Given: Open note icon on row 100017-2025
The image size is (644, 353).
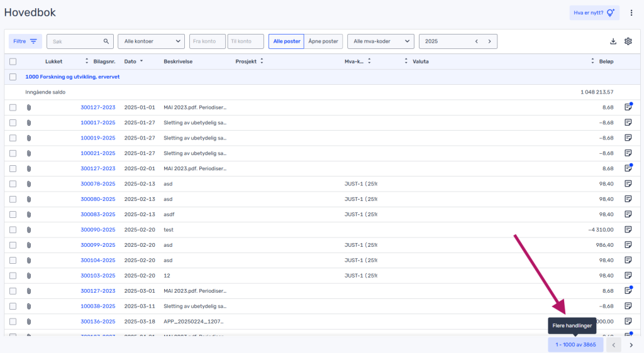Looking at the screenshot, I should pyautogui.click(x=628, y=122).
